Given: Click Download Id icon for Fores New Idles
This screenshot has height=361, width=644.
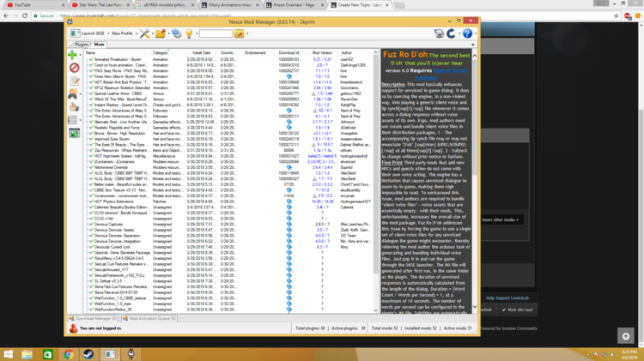Looking at the screenshot, I should [289, 76].
